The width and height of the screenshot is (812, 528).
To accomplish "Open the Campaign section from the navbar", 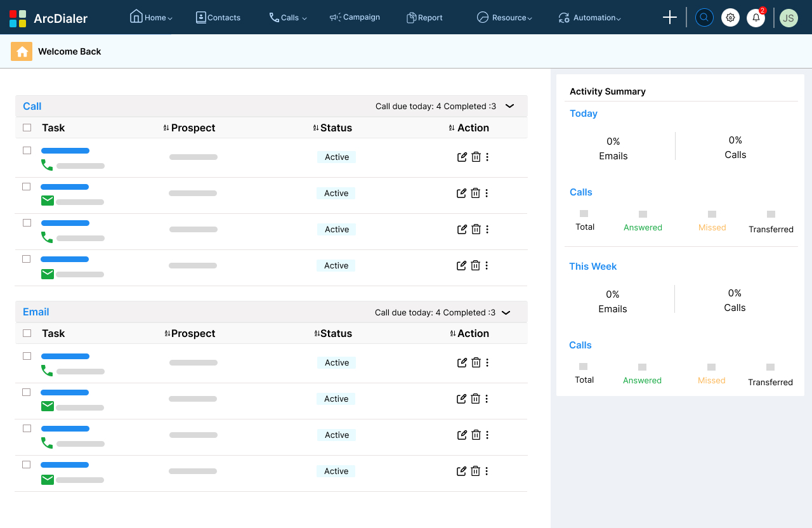I will (355, 17).
